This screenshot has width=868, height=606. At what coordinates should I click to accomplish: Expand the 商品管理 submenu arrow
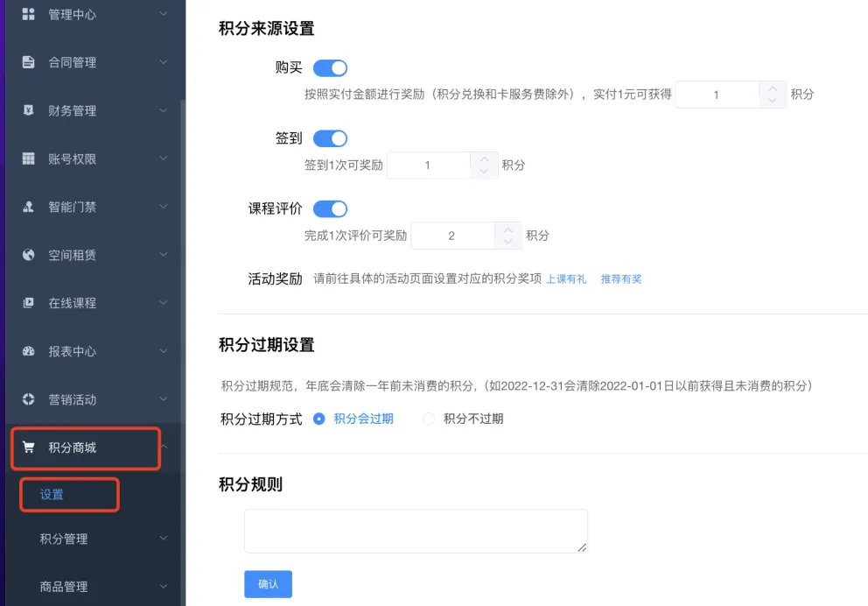click(x=164, y=587)
